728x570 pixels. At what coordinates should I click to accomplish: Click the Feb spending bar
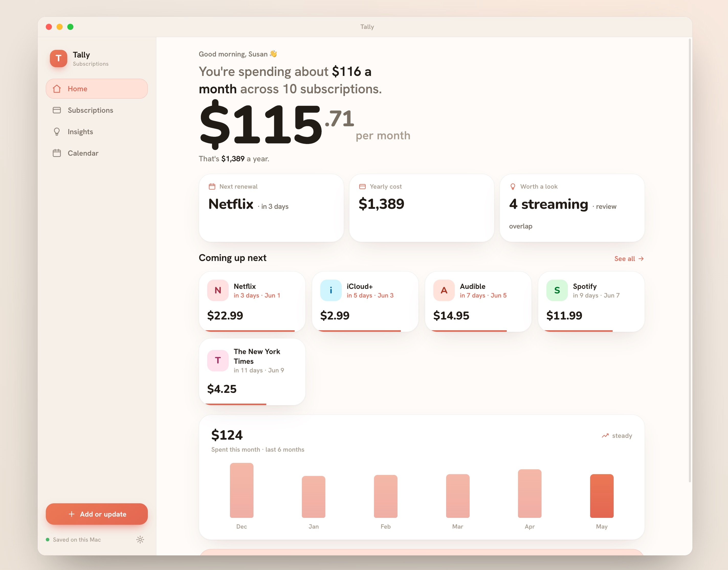pos(386,496)
